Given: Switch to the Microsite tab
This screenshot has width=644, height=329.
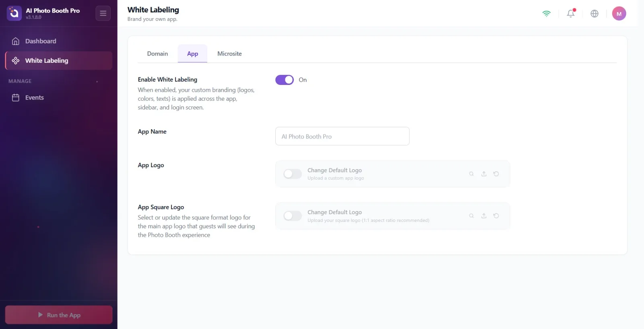Looking at the screenshot, I should tap(229, 54).
